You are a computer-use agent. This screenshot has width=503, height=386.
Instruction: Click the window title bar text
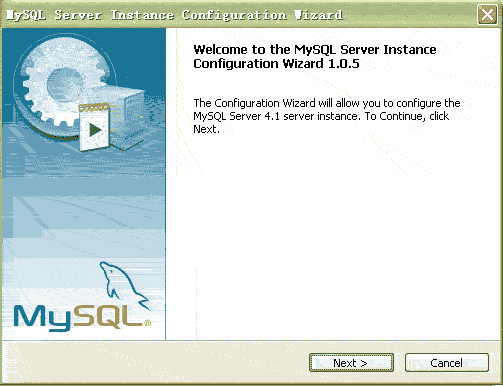coord(174,15)
